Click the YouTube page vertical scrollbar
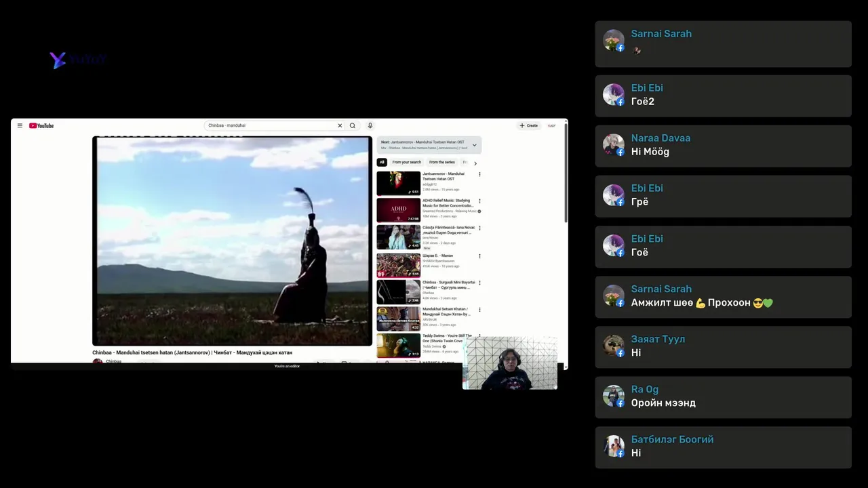868x488 pixels. (x=566, y=173)
